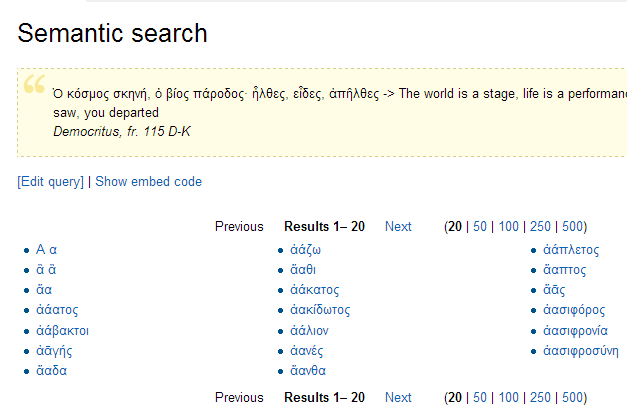Open the ἀάκατος entry
This screenshot has height=419, width=627.
(315, 290)
